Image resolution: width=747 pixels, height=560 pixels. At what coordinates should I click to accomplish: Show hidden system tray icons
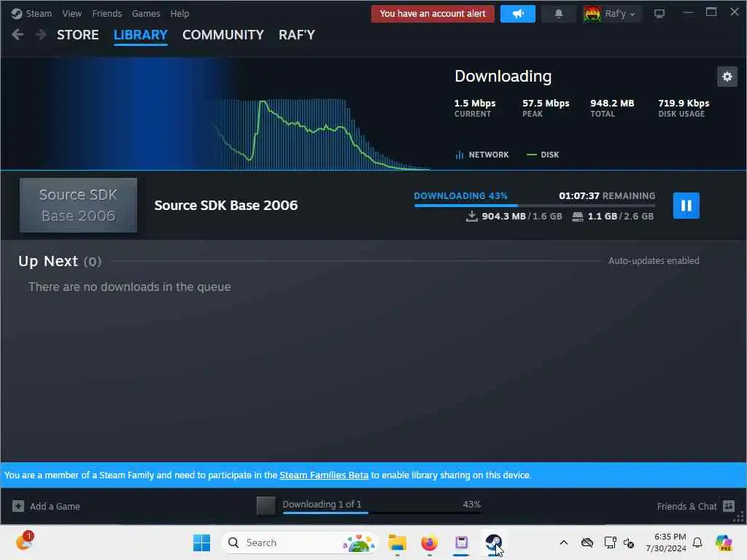(564, 542)
